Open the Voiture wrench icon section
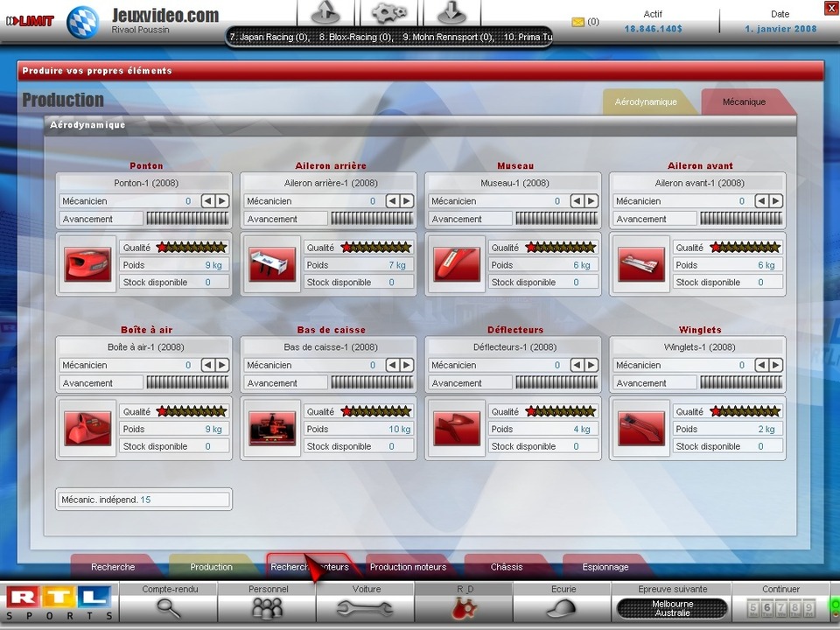 click(x=366, y=608)
